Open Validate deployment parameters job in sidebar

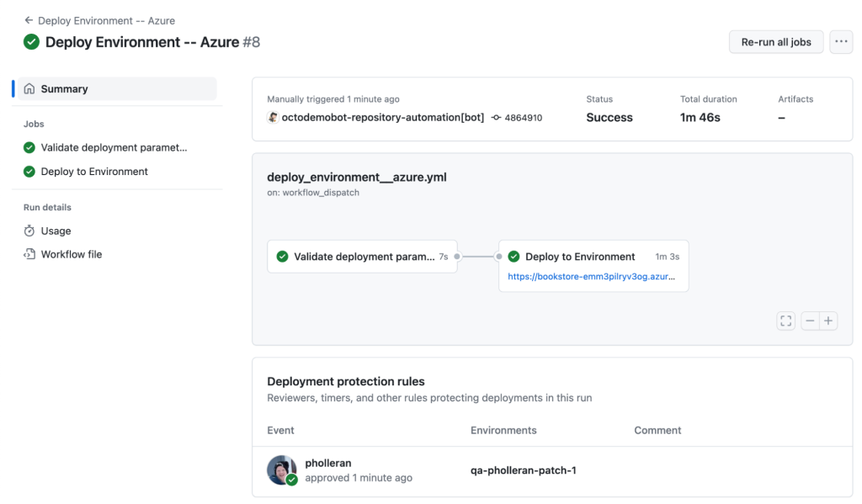114,147
